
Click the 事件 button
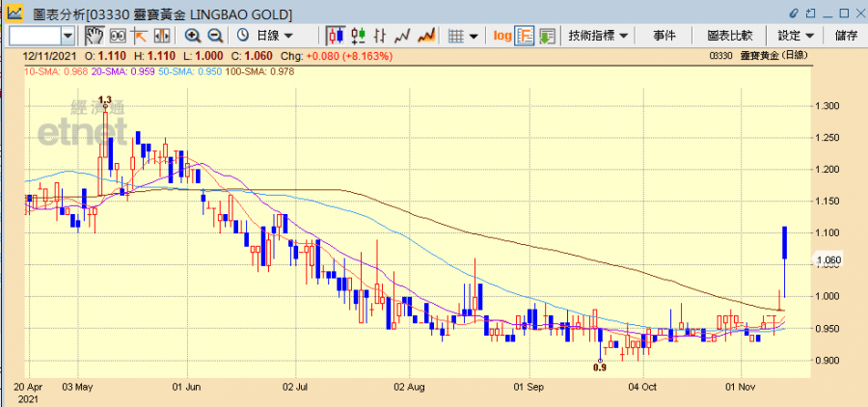665,36
